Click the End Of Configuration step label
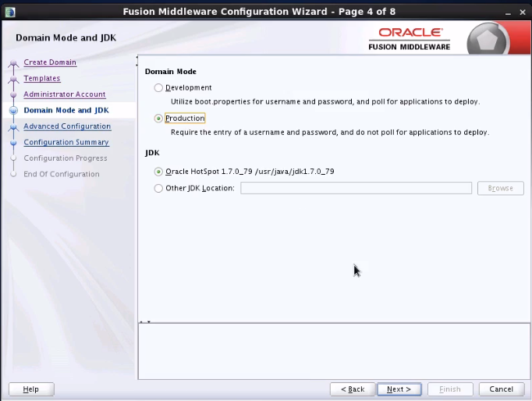The width and height of the screenshot is (532, 401). [62, 174]
